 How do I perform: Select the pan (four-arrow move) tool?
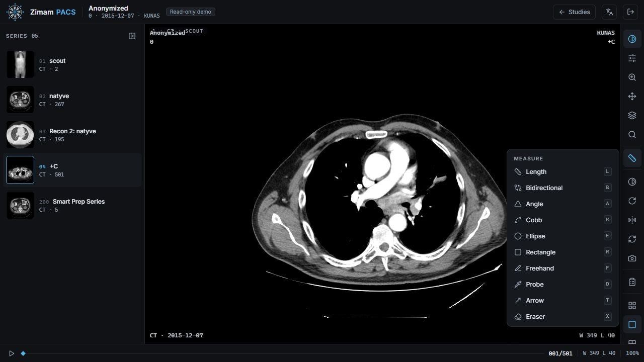point(632,97)
